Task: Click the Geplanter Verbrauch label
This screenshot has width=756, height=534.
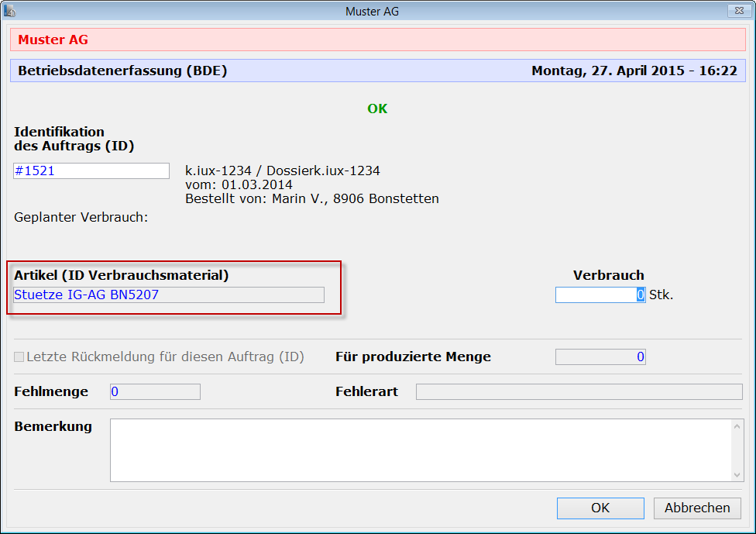Action: [81, 217]
